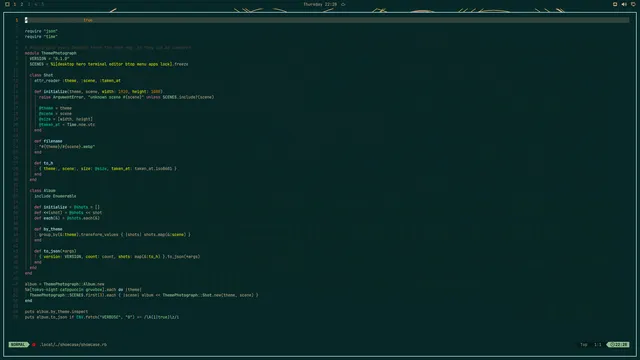Click the small icon right of the clock
640x360 pixels.
343,4
